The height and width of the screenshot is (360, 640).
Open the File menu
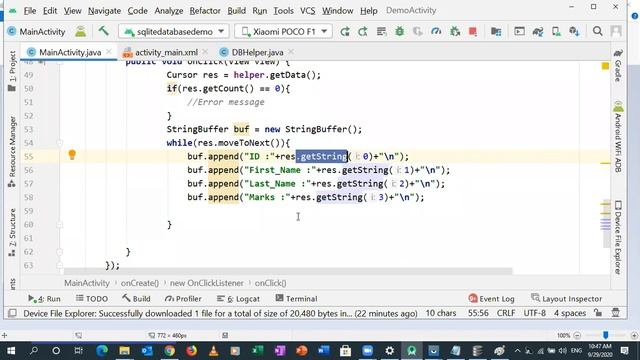pyautogui.click(x=30, y=11)
